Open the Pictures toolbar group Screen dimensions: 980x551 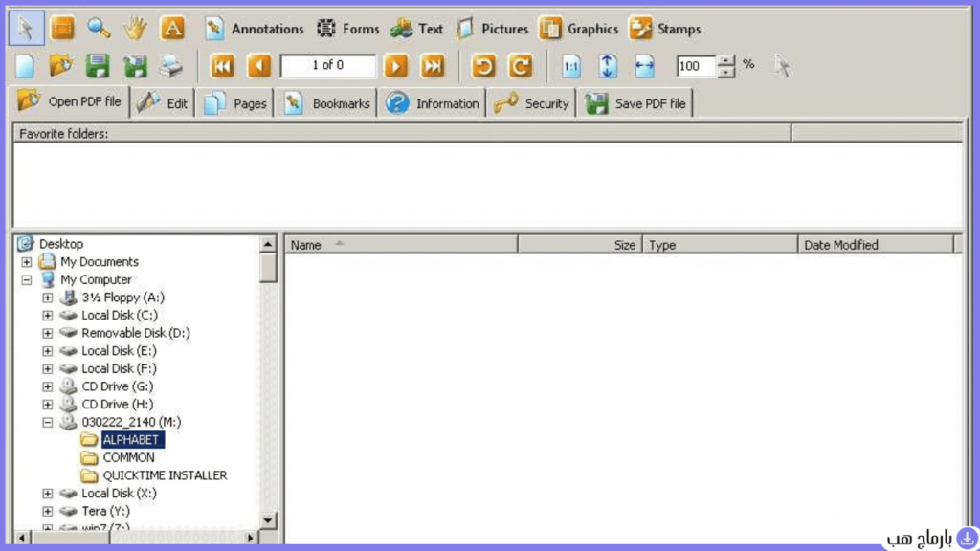click(492, 29)
